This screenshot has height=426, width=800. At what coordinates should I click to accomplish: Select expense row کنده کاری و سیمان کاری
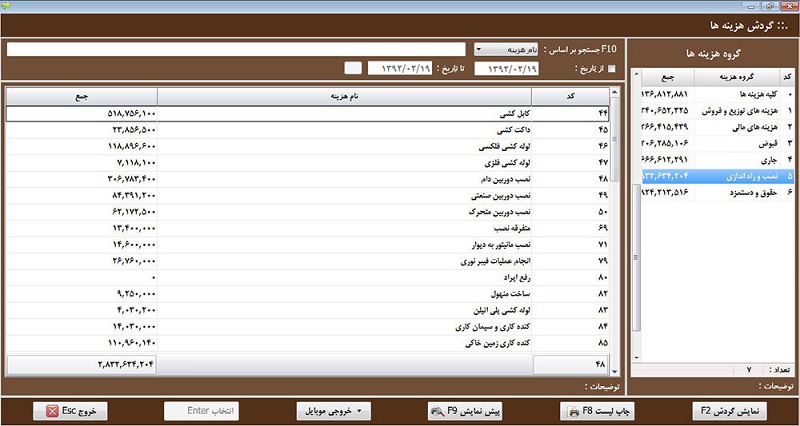(308, 327)
